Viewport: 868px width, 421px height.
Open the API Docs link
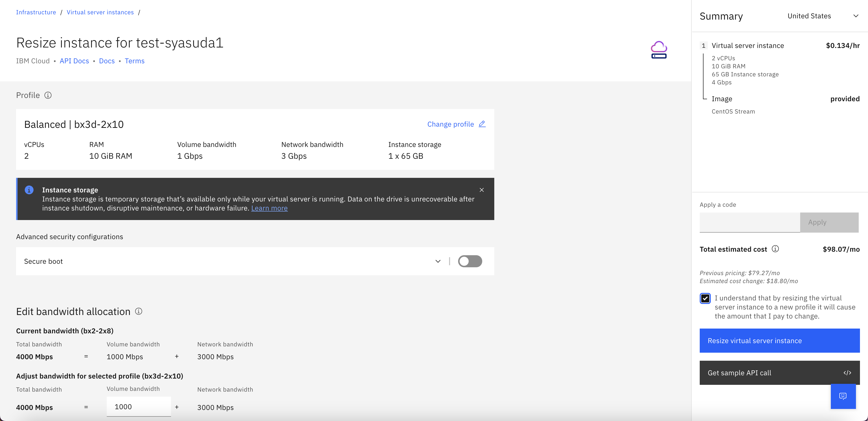coord(74,61)
